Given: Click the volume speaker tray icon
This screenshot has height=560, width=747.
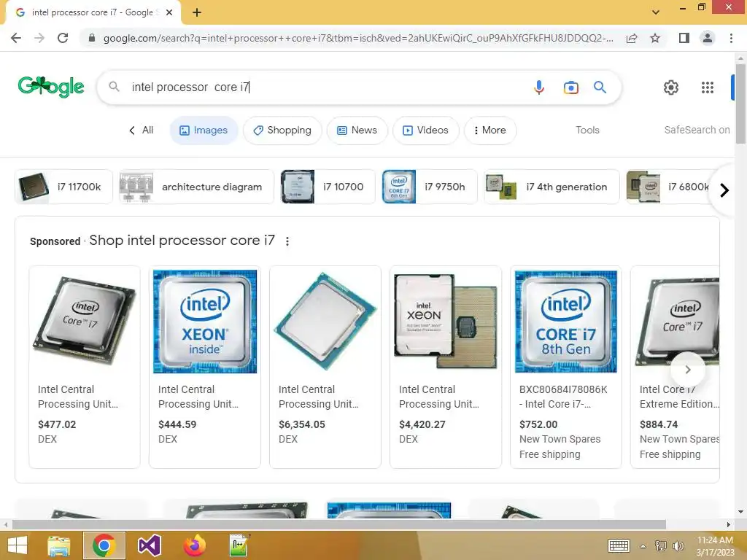Looking at the screenshot, I should (678, 546).
